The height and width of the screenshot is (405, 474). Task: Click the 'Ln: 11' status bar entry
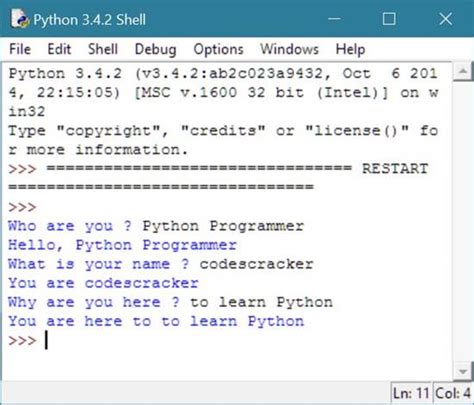[411, 394]
